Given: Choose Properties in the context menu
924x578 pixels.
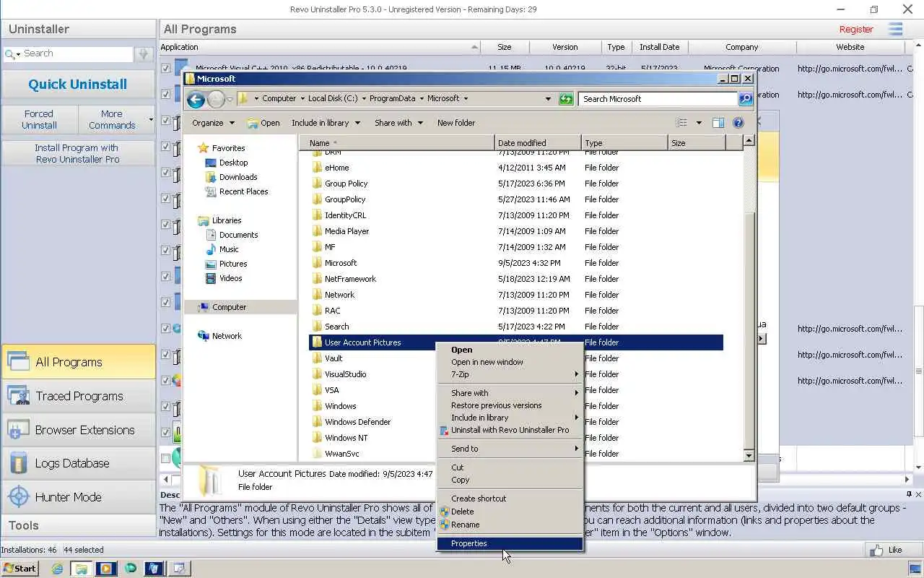Looking at the screenshot, I should pos(510,543).
